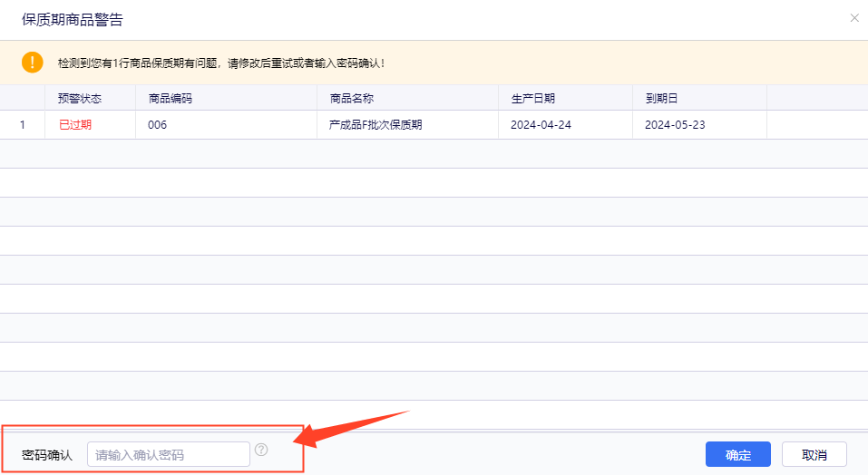Screen dimensions: 868x475
Task: Click the blue 确定 button
Action: click(x=738, y=454)
